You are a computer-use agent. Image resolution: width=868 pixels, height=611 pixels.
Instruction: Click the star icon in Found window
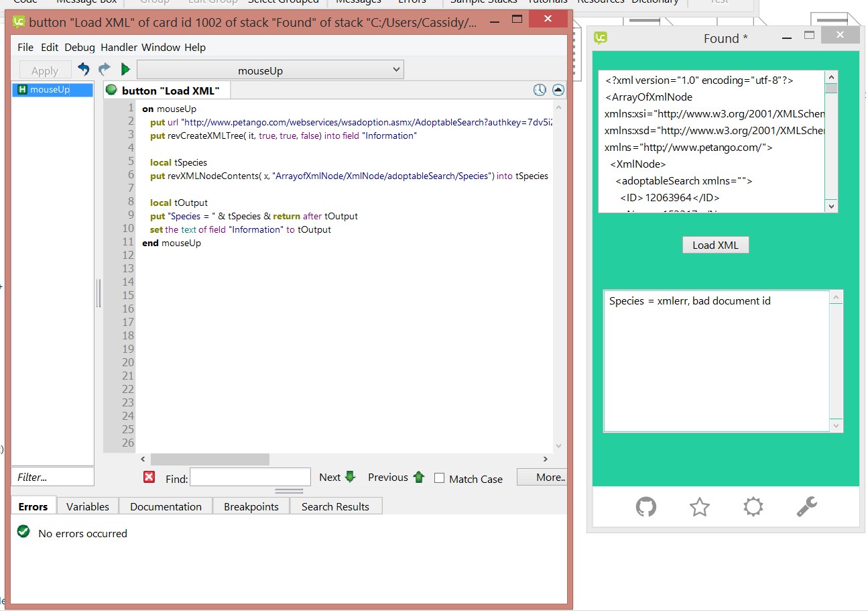click(x=699, y=507)
